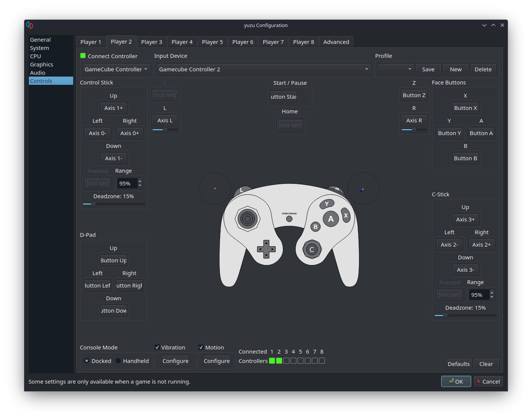Adjust the C-Stick deadzone slider
The width and height of the screenshot is (532, 420).
coord(465,315)
